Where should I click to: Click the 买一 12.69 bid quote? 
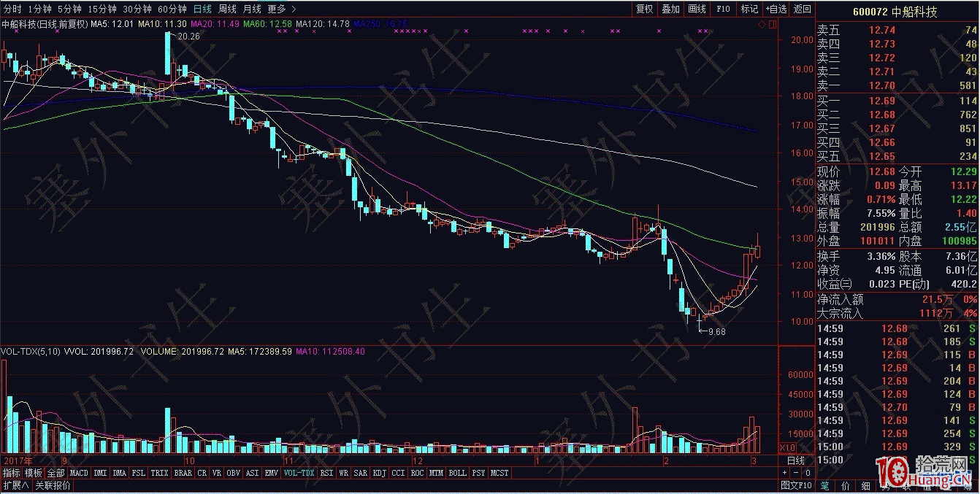click(897, 101)
